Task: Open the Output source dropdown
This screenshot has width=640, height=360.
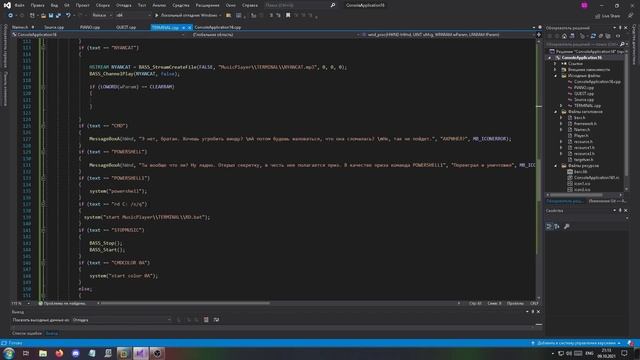Action: tap(122, 320)
